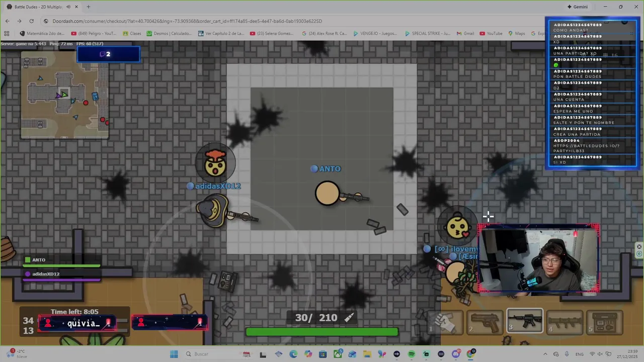Open the (849) Peligro - YouTube bookmark
The image size is (644, 362).
[x=93, y=34]
